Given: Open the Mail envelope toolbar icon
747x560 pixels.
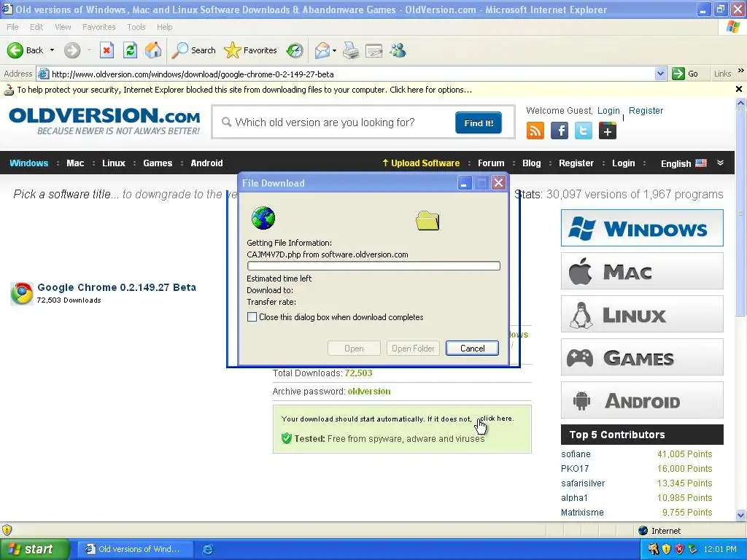Looking at the screenshot, I should click(322, 50).
